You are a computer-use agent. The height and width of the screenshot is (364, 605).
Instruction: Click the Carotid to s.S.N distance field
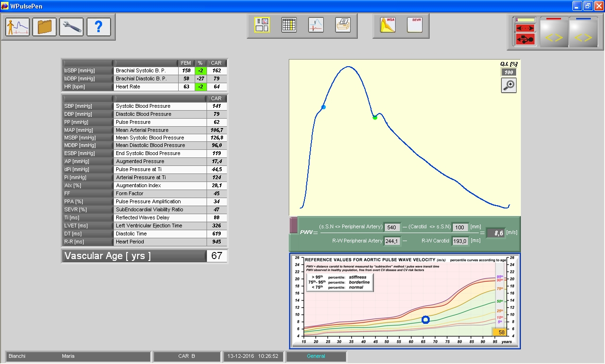[460, 227]
